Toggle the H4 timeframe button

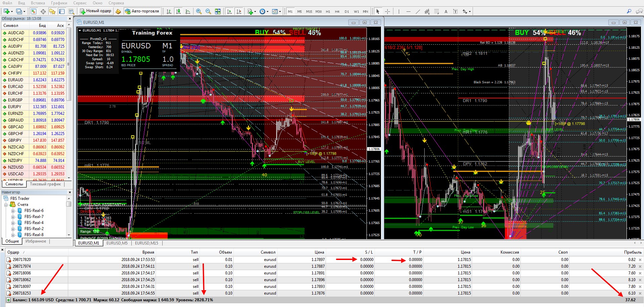[x=337, y=11]
